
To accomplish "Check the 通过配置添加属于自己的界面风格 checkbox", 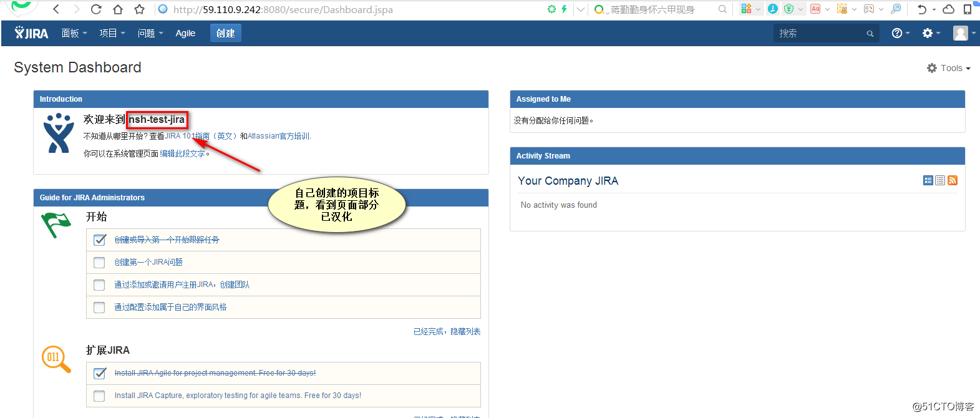I will click(x=99, y=308).
